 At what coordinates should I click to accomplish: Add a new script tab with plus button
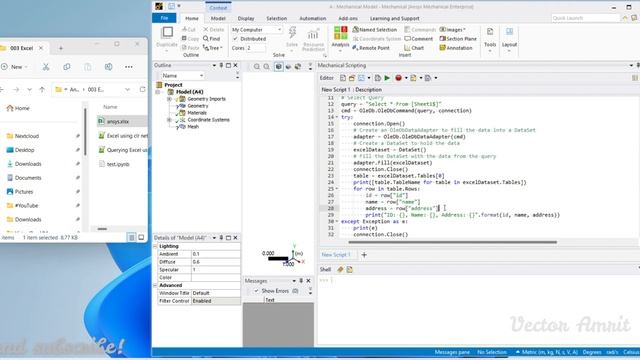(x=364, y=255)
